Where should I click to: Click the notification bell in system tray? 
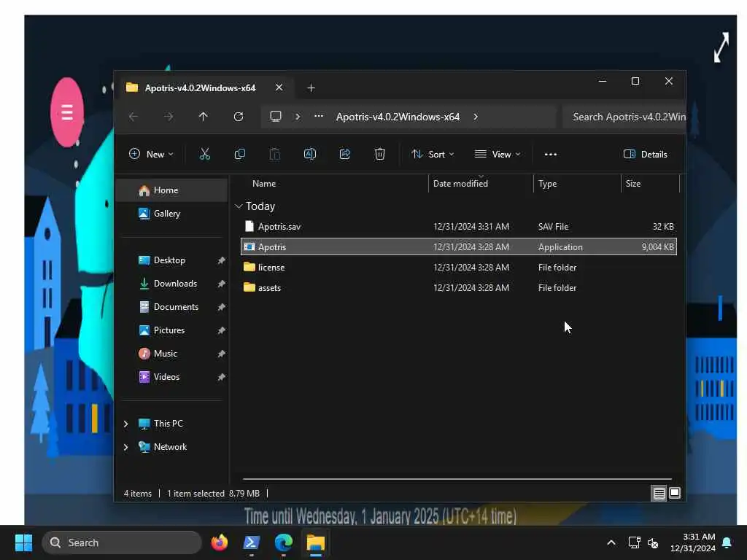coord(727,542)
